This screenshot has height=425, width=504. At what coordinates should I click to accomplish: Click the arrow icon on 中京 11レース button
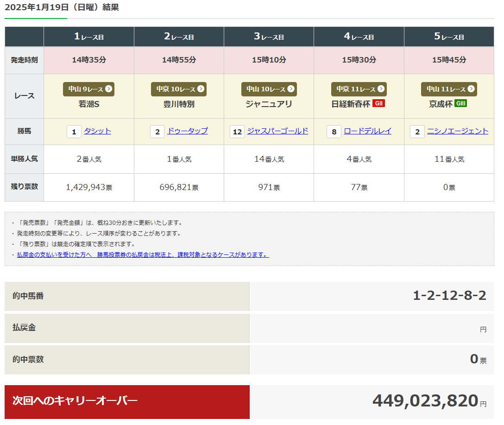[380, 89]
